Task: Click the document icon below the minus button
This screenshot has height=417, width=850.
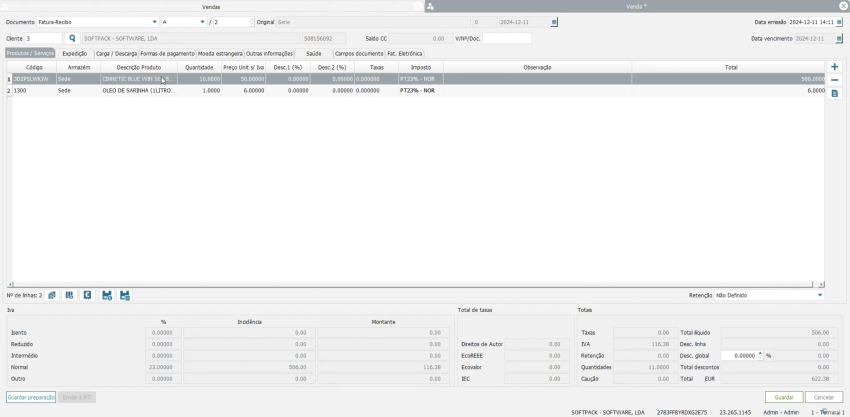Action: pyautogui.click(x=835, y=93)
